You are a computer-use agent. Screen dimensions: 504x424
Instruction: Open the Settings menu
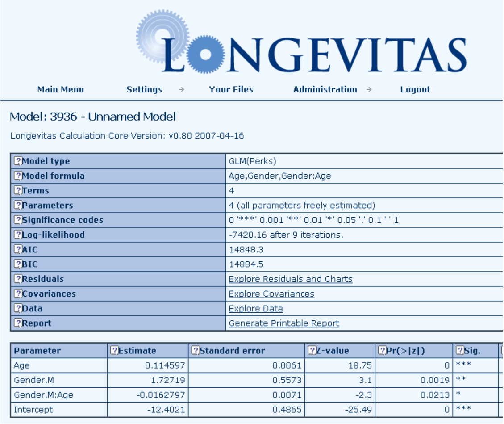click(144, 89)
